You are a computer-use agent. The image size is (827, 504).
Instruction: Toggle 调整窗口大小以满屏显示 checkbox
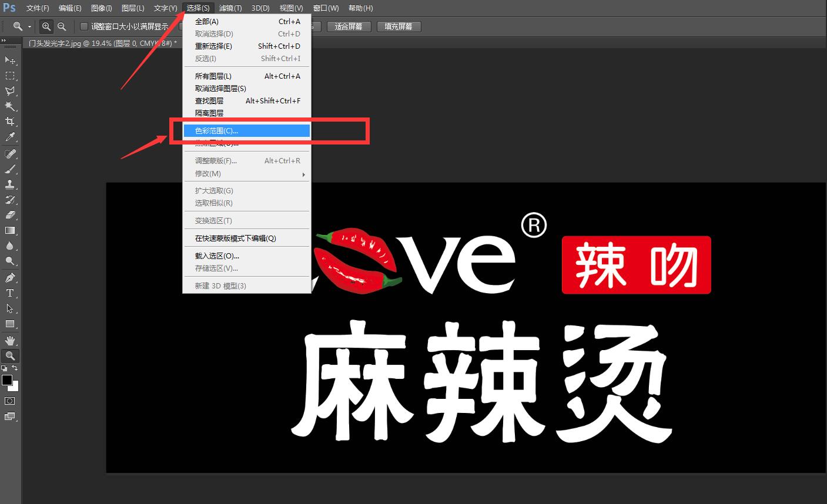click(84, 26)
